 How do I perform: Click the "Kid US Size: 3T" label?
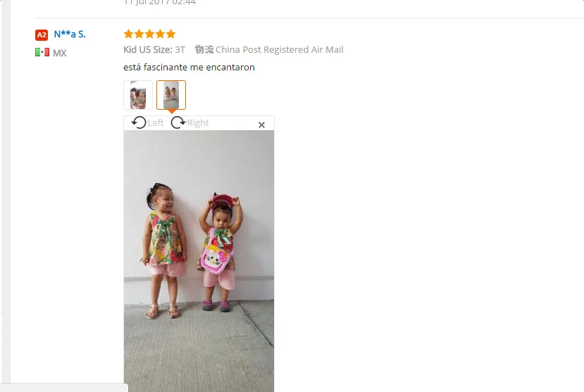(154, 49)
